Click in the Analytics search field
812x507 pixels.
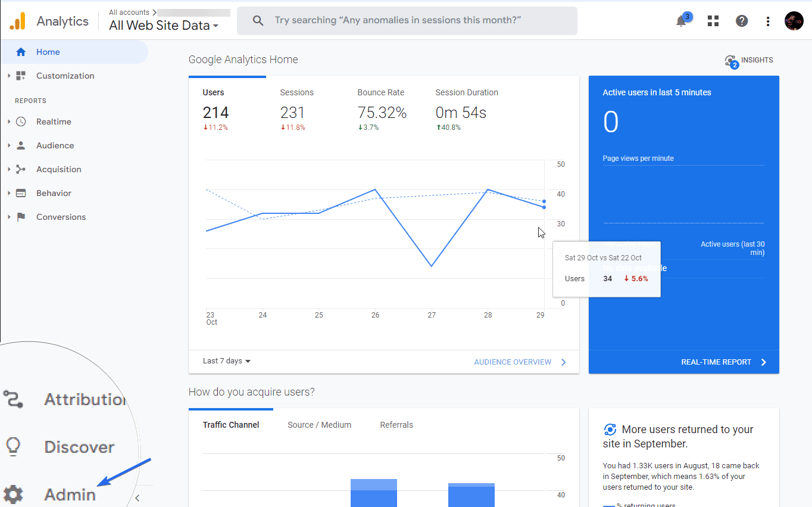(x=407, y=21)
